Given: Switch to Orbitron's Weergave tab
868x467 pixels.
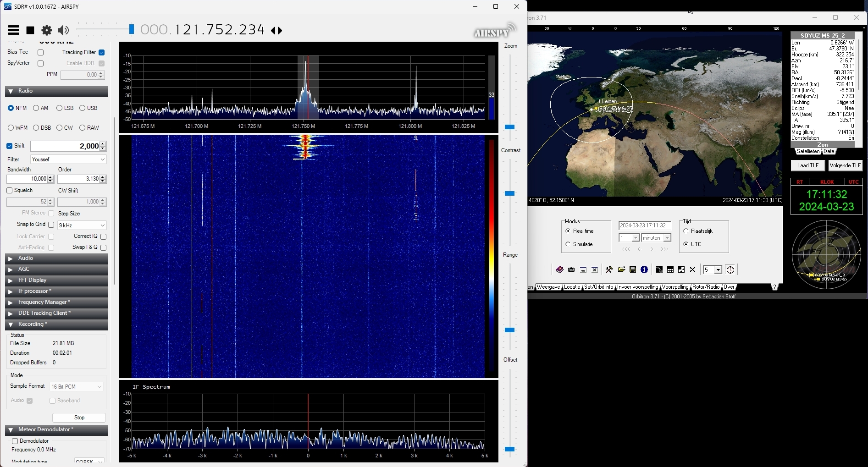Looking at the screenshot, I should (548, 287).
